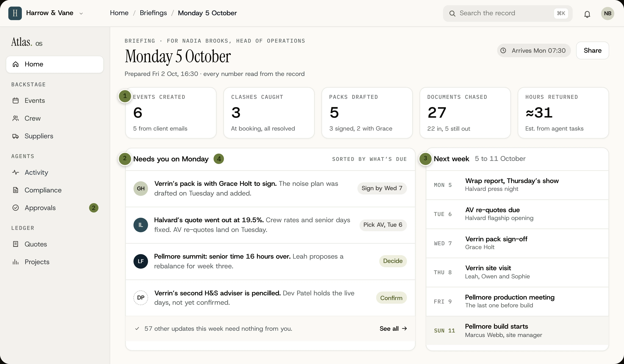
Task: Go to Home in sidebar navigation
Action: click(55, 64)
